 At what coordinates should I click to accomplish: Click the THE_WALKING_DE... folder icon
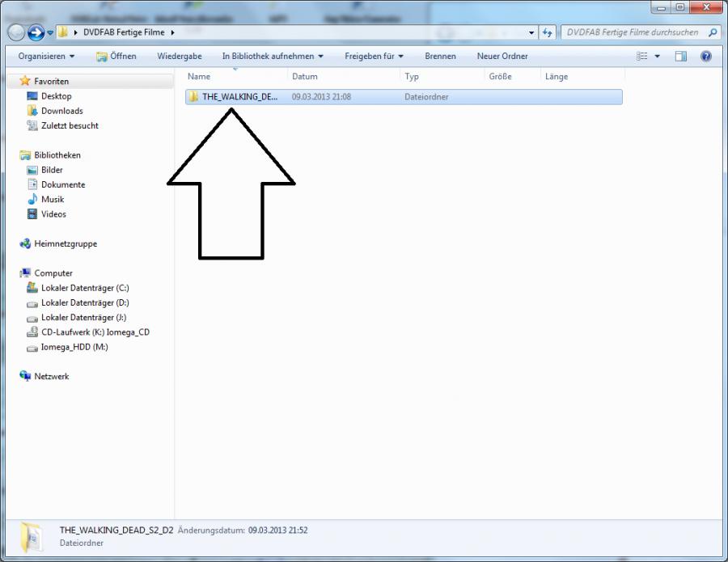pos(193,96)
